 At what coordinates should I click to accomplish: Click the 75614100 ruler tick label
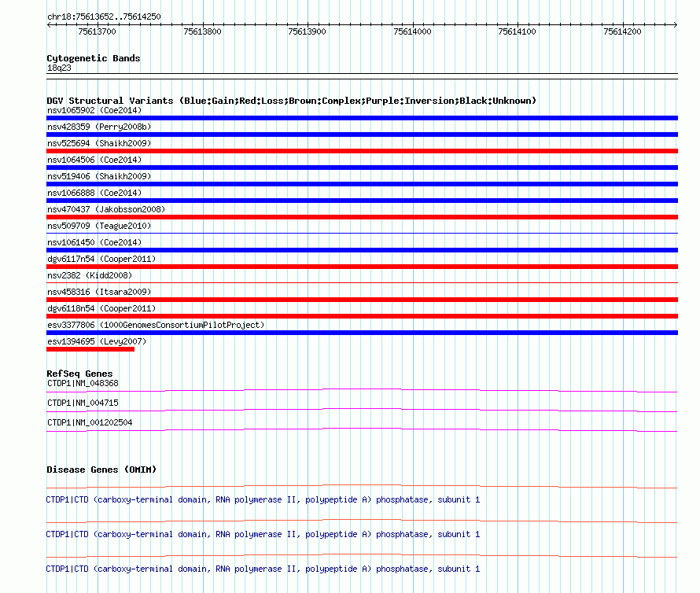(517, 31)
